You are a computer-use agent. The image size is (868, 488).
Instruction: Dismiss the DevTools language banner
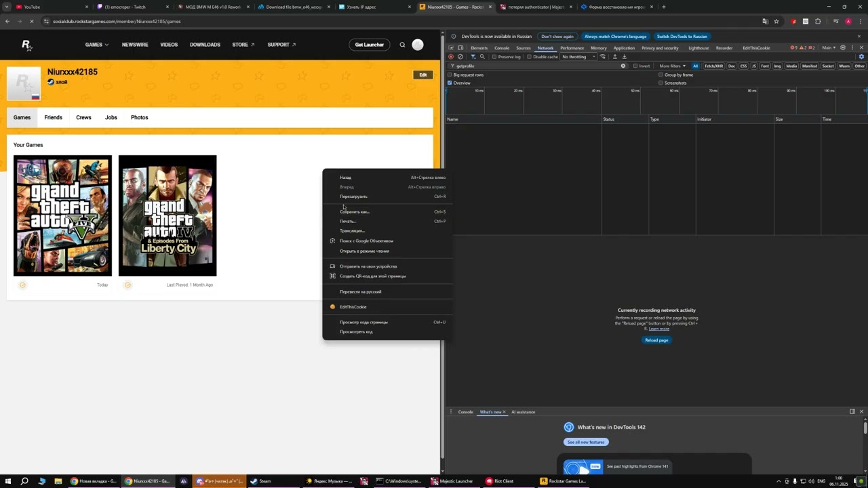pyautogui.click(x=859, y=37)
